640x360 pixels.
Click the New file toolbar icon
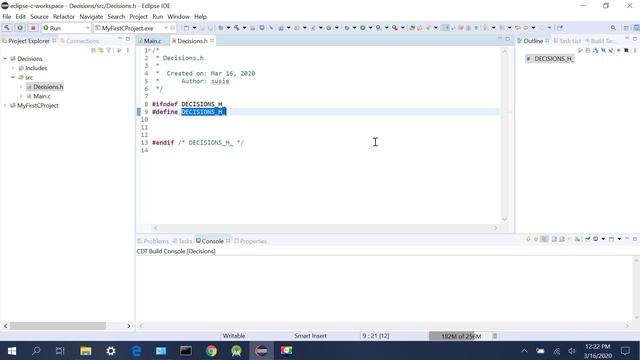point(186,28)
